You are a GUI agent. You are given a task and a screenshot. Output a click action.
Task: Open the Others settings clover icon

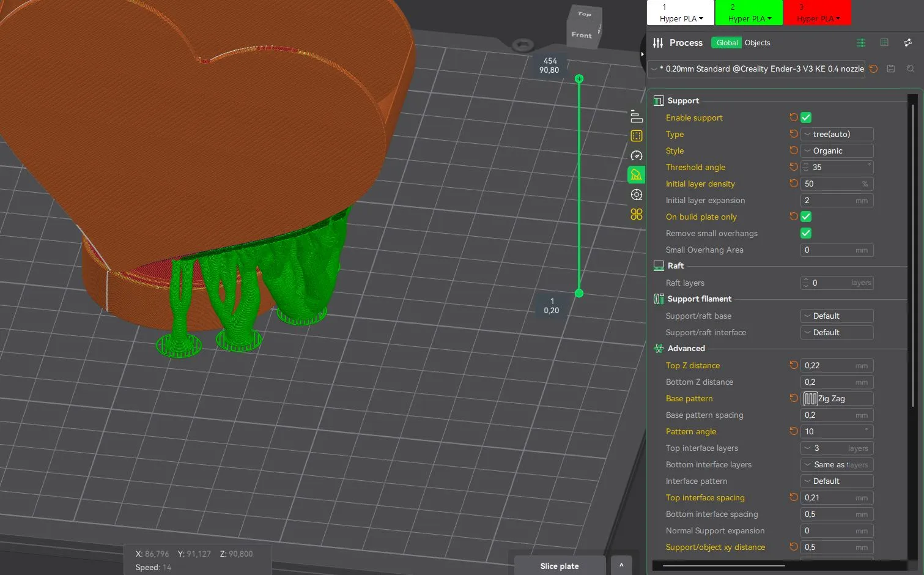(x=637, y=214)
